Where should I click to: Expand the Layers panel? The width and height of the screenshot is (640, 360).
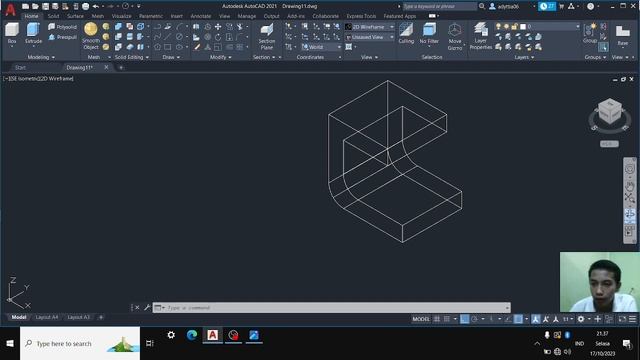tap(524, 57)
